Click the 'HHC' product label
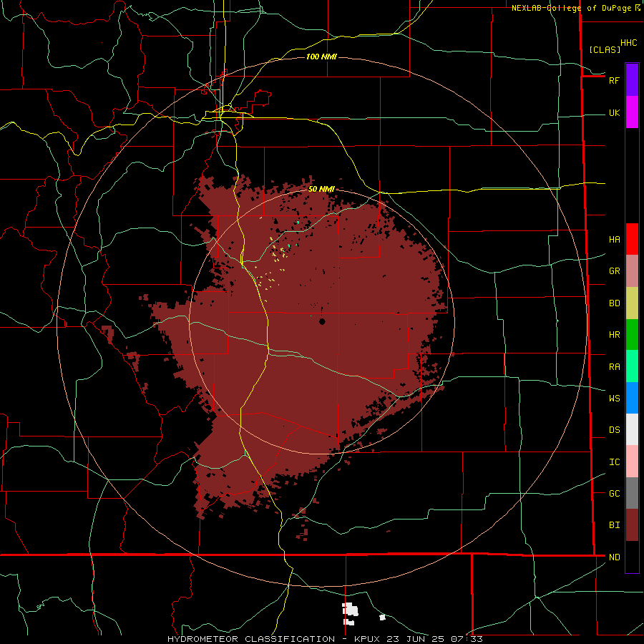Screen dimensions: 644x644 coord(628,43)
